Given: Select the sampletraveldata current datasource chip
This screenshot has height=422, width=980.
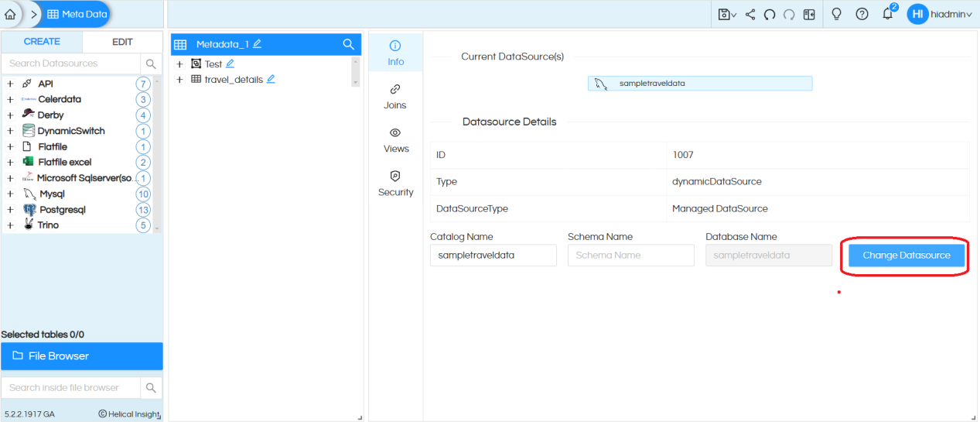Looking at the screenshot, I should pyautogui.click(x=700, y=83).
